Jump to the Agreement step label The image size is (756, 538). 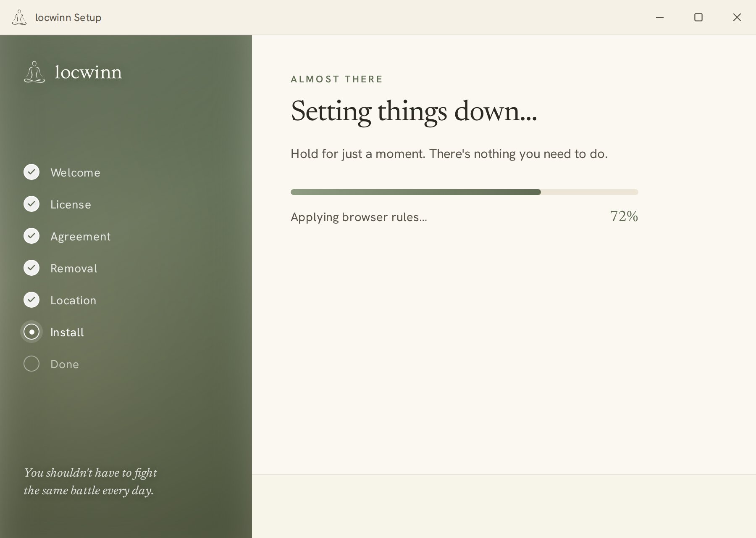(x=81, y=237)
